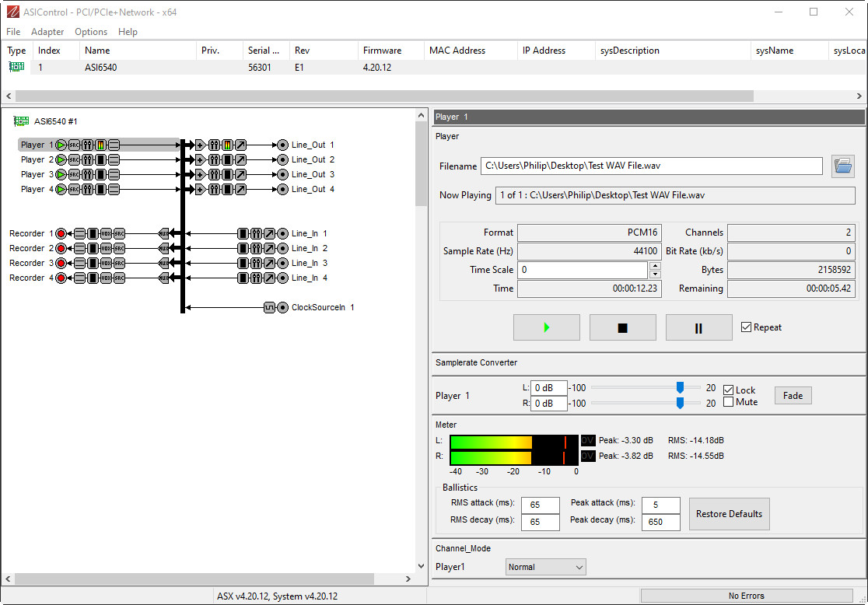The width and height of the screenshot is (868, 605).
Task: Uncheck the Lock checkbox for Player 1
Action: tap(729, 390)
